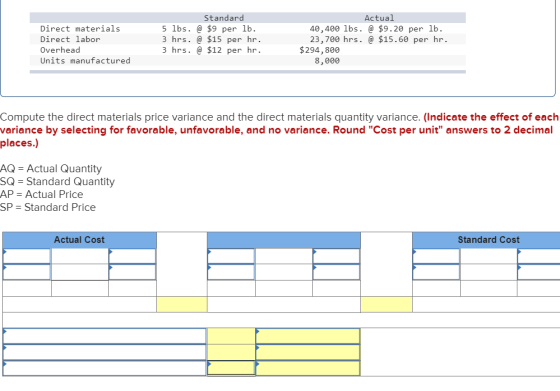This screenshot has width=560, height=391.
Task: Click the '8,000' units value
Action: point(327,61)
